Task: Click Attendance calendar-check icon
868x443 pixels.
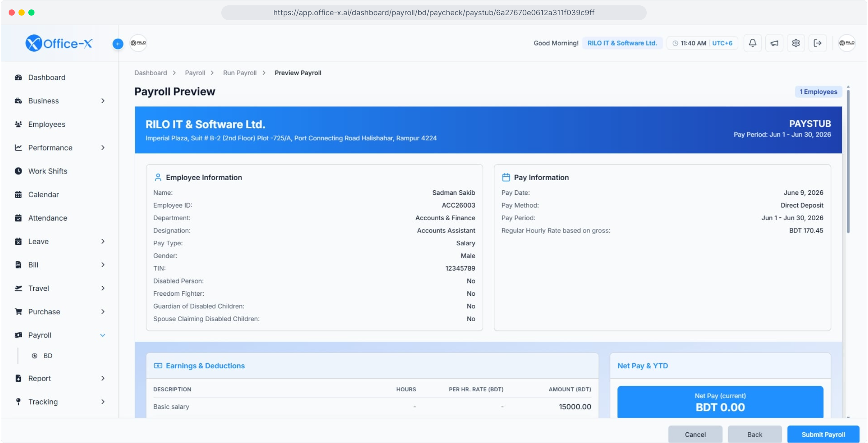Action: [18, 218]
